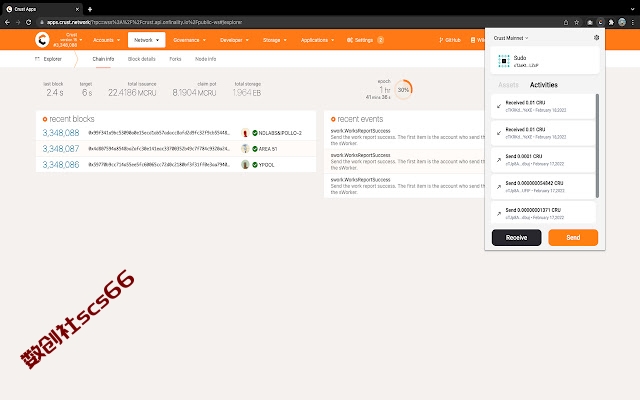Viewport: 640px width, 400px height.
Task: Open the Block details tab
Action: (x=142, y=59)
